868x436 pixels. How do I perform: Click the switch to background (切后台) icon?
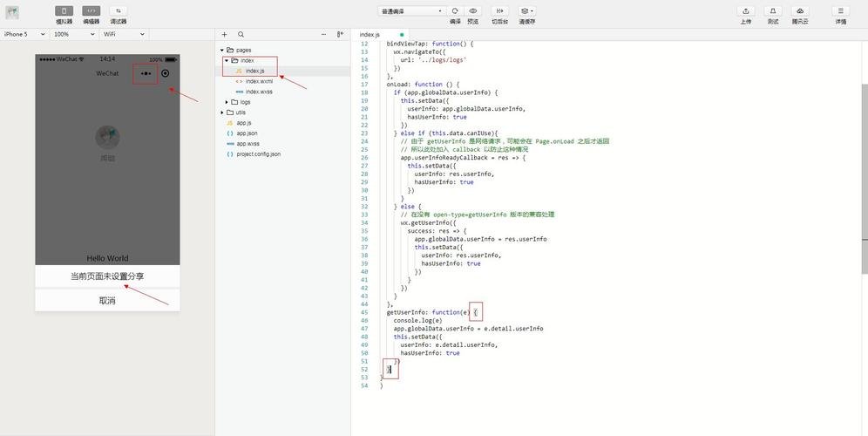tap(499, 11)
